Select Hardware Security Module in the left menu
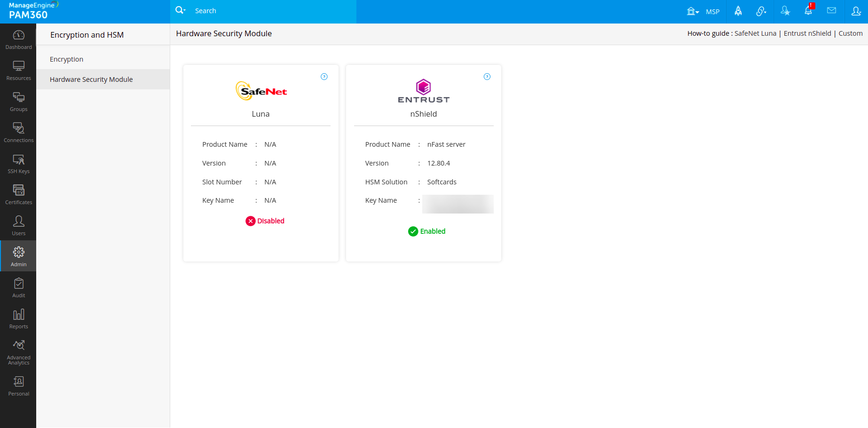 coord(103,79)
